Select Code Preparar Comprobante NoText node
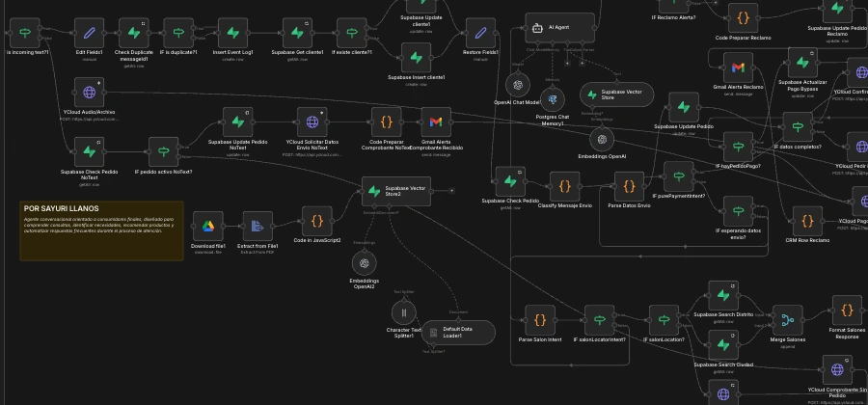The height and width of the screenshot is (405, 868). [386, 122]
